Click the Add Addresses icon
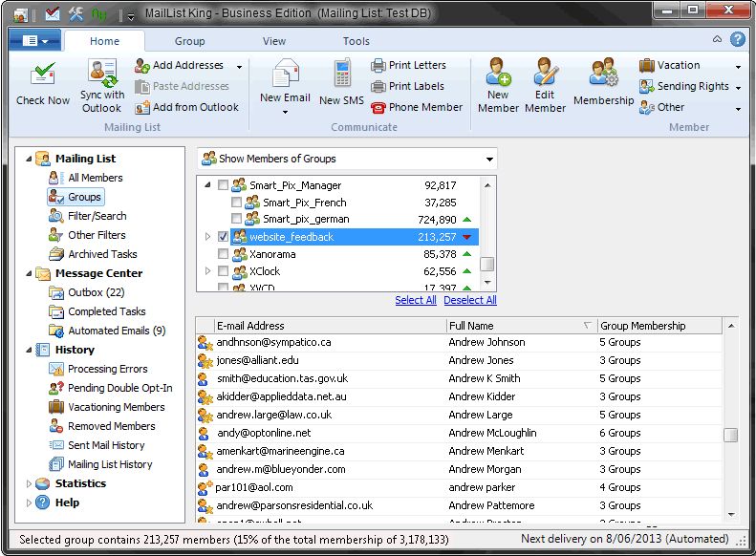 coord(142,66)
